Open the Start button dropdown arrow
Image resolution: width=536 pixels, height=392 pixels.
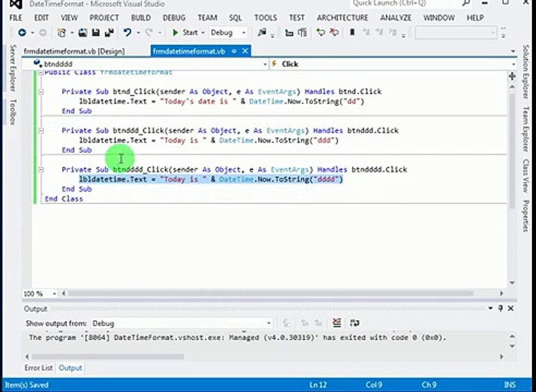point(203,33)
